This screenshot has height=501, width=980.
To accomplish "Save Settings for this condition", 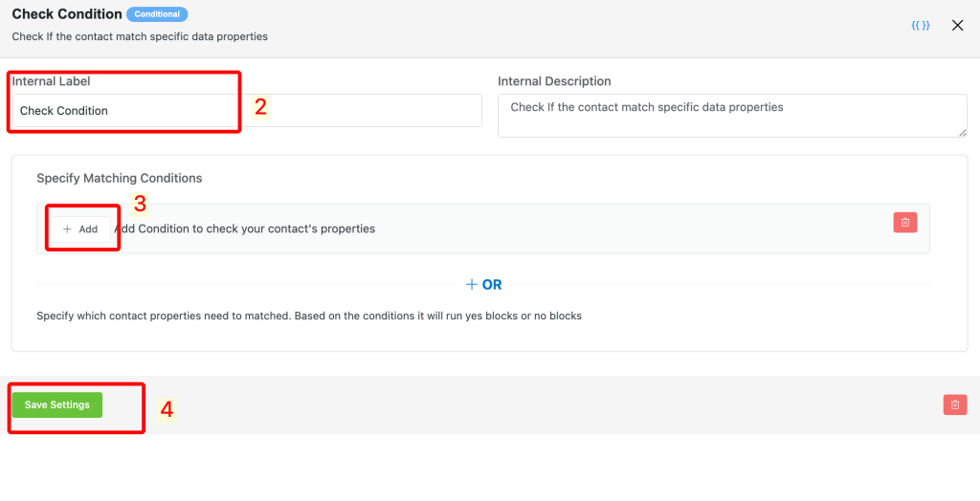I will point(57,405).
